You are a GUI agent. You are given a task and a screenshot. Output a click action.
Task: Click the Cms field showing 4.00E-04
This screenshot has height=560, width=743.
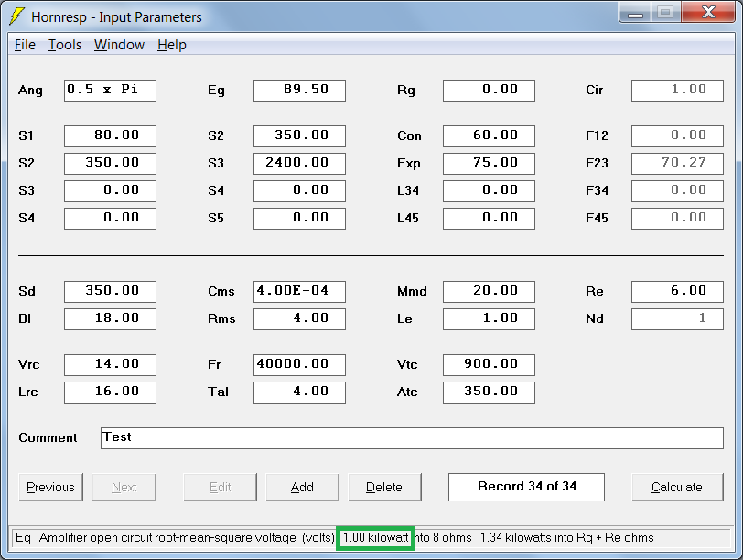pyautogui.click(x=299, y=291)
